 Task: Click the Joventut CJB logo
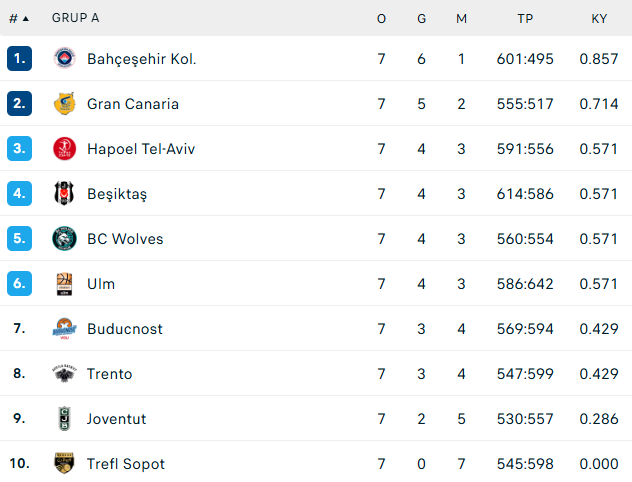64,419
